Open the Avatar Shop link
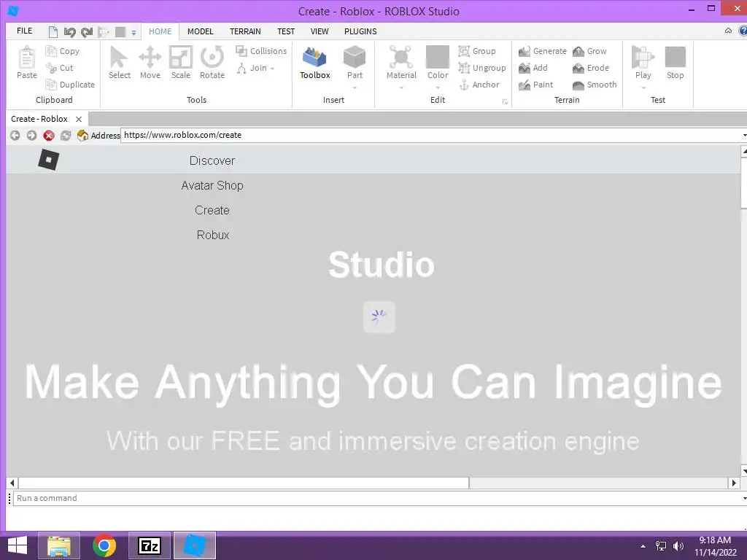This screenshot has height=560, width=747. coord(212,185)
